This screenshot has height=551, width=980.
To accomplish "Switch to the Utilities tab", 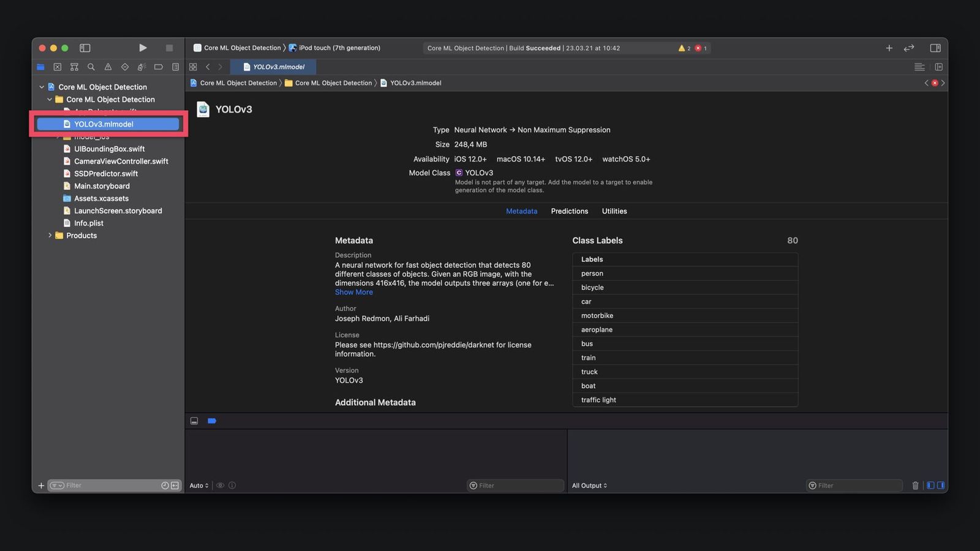I will click(x=614, y=211).
